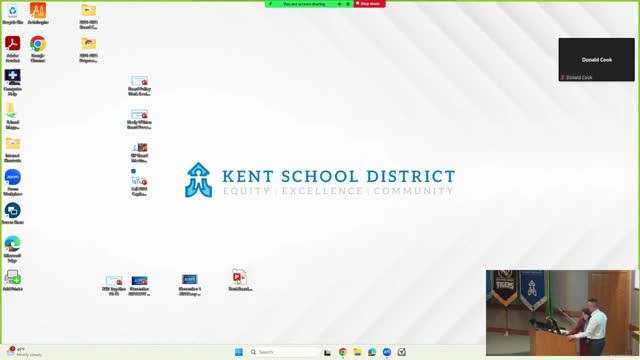Open the bottom-row desktop file with white slide thumbnail
Viewport: 640px width, 360px height.
point(114,285)
